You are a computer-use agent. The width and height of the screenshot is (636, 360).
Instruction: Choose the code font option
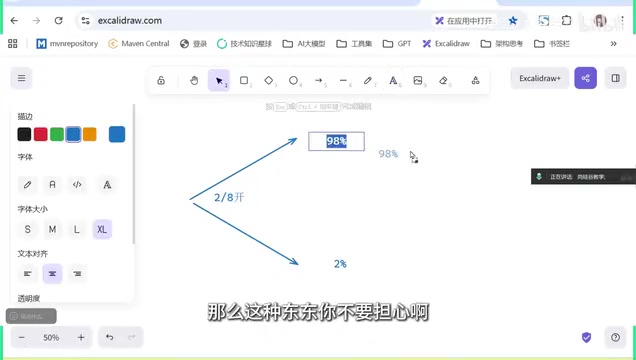(x=77, y=184)
